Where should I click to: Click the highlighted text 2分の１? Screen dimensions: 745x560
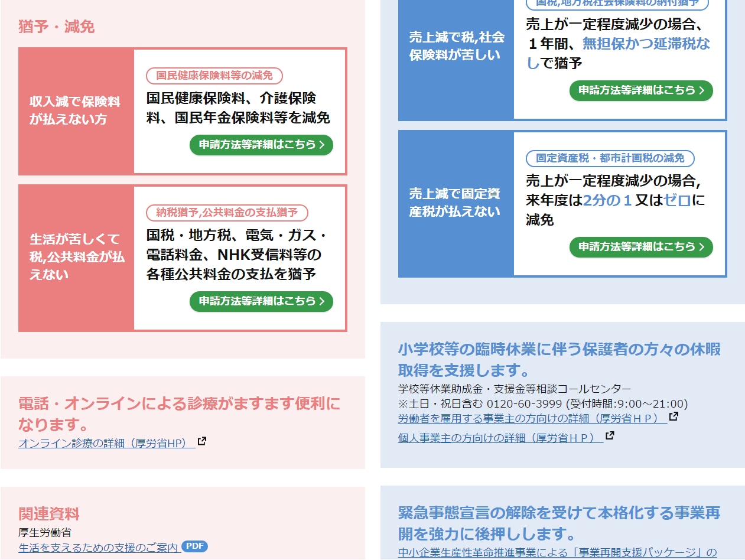(607, 201)
